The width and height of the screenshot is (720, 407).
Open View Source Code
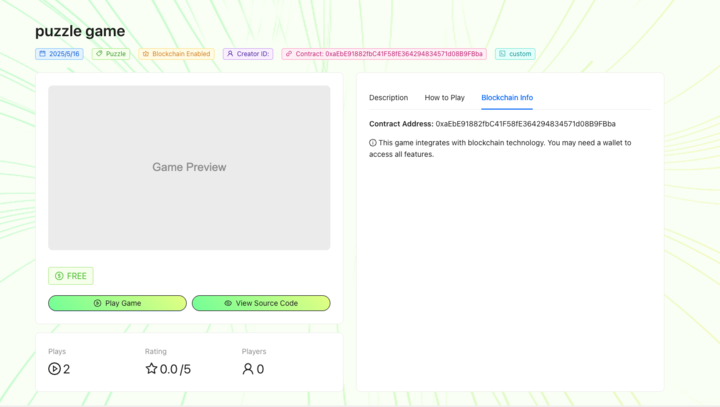[261, 303]
